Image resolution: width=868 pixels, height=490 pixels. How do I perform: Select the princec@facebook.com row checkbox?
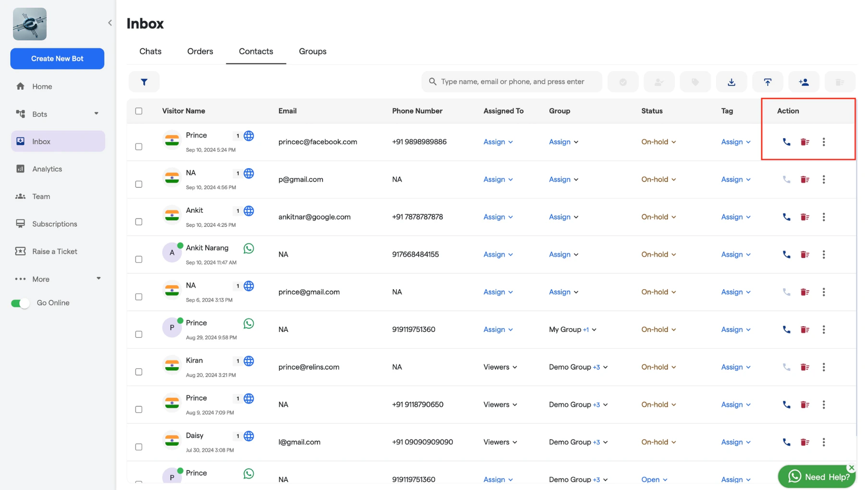[139, 147]
